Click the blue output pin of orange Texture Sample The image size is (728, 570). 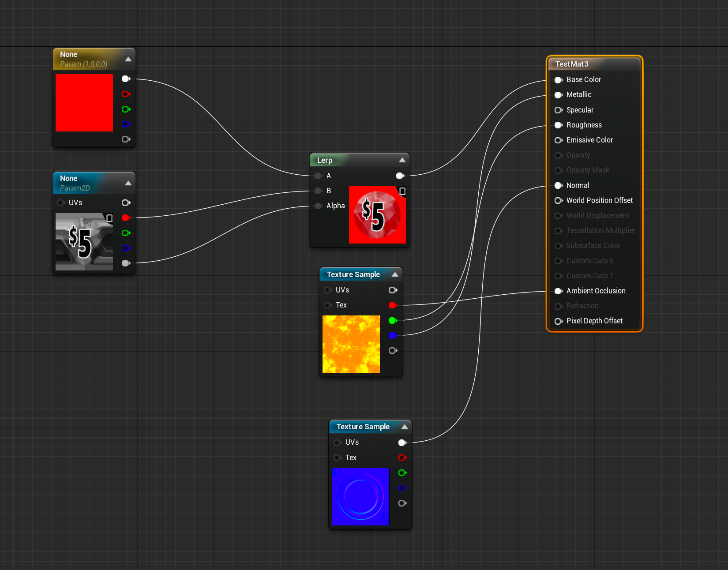393,336
